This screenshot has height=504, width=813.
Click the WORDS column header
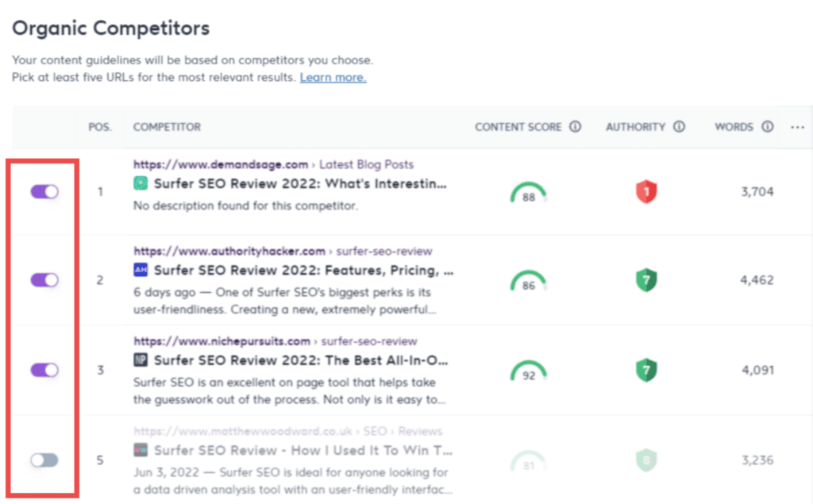click(x=734, y=127)
